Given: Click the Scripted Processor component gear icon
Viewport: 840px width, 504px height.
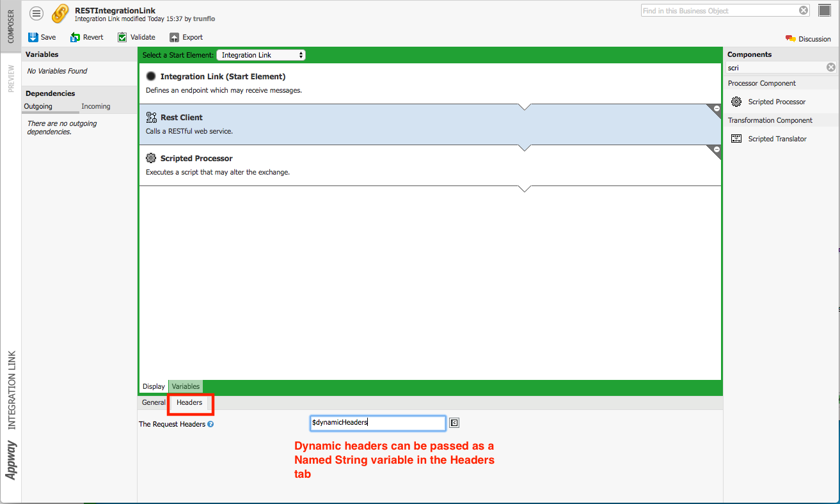Looking at the screenshot, I should pos(736,102).
